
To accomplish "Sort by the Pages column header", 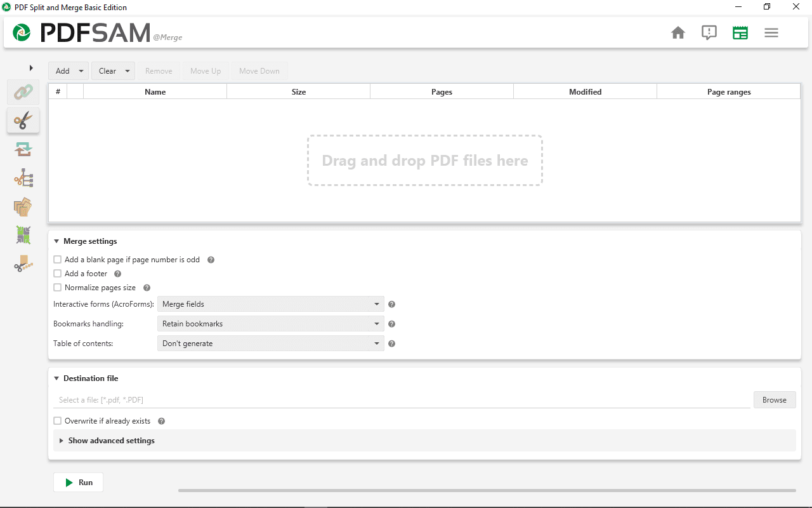I will pos(442,92).
